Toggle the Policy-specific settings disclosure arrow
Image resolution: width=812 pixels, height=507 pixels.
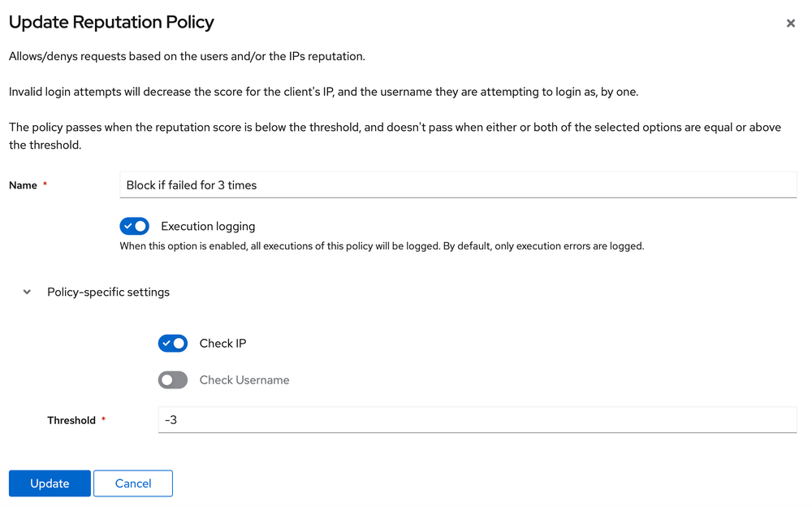tap(27, 292)
